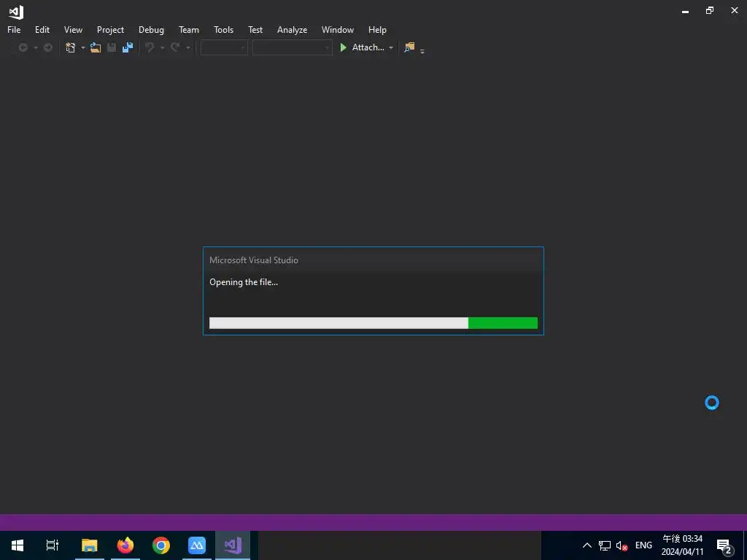
Task: Open the Project menu
Action: click(x=111, y=29)
